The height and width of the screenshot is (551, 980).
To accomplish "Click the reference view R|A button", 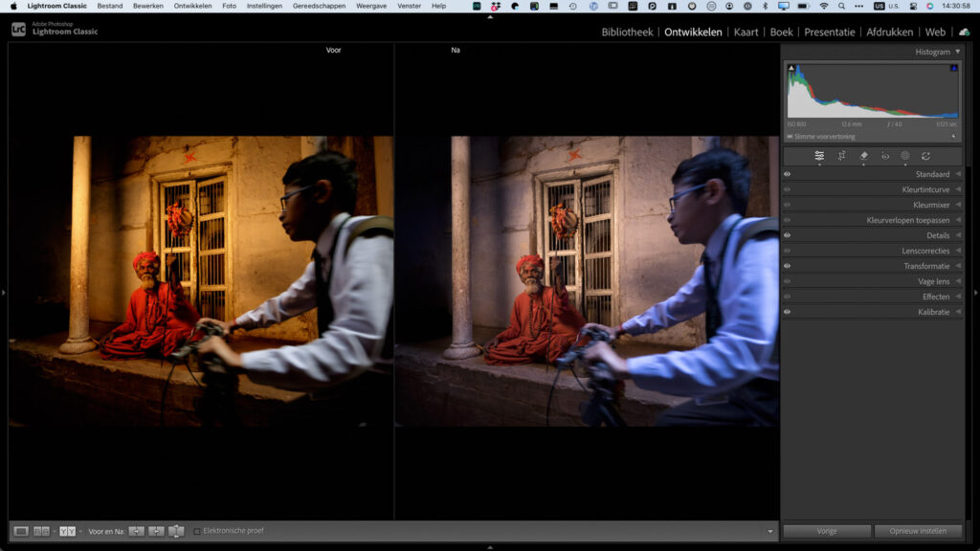I will pyautogui.click(x=41, y=531).
